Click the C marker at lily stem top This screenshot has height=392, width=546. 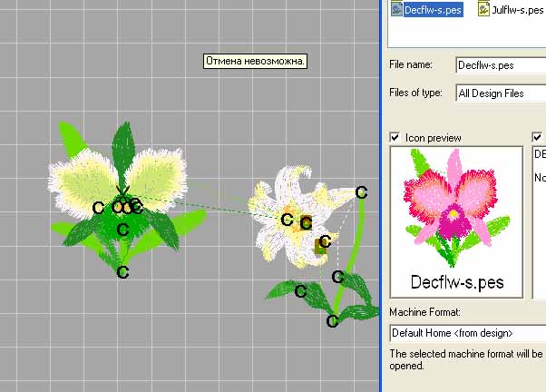(361, 191)
